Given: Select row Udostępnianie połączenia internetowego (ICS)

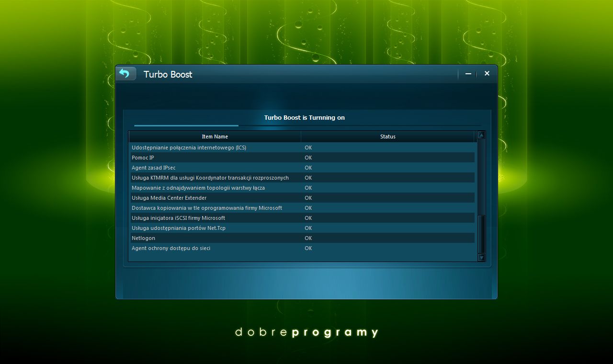Looking at the screenshot, I should coord(302,148).
